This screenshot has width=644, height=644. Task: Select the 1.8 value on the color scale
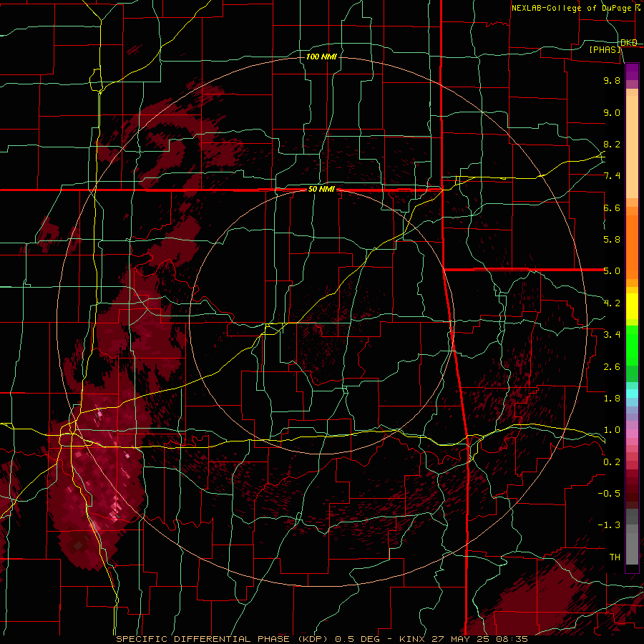612,399
